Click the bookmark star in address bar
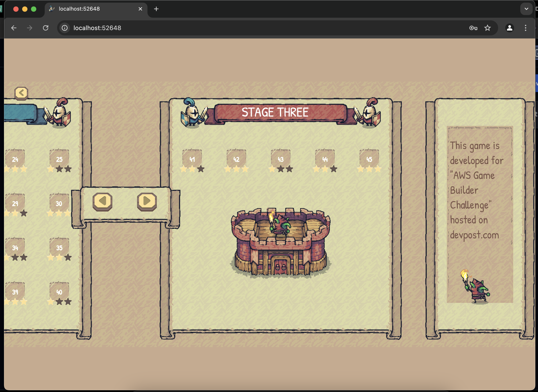The width and height of the screenshot is (538, 392). (488, 28)
